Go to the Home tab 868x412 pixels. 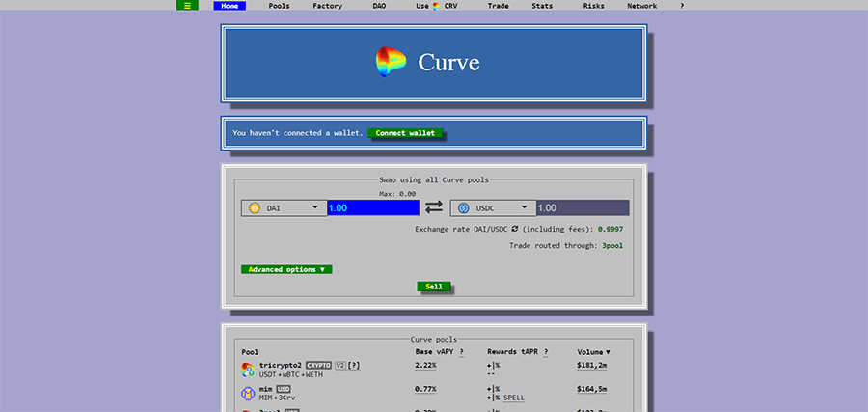pyautogui.click(x=230, y=6)
